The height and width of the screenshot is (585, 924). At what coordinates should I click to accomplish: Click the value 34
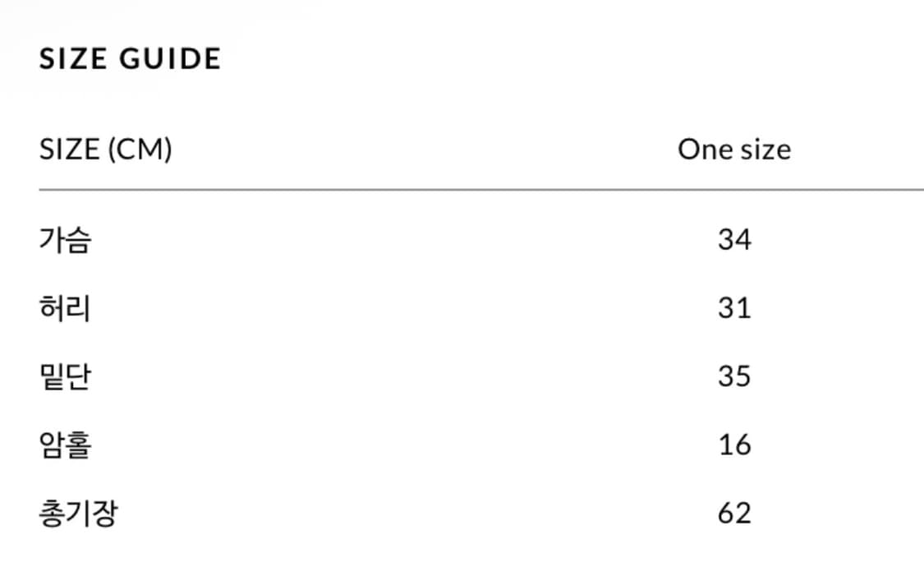[x=734, y=240]
